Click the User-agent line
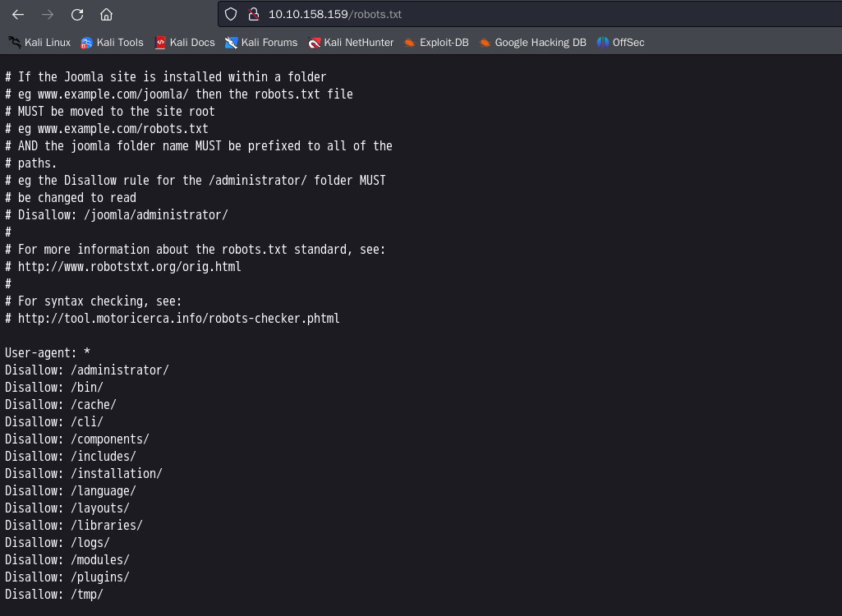The width and height of the screenshot is (842, 616). (x=48, y=353)
